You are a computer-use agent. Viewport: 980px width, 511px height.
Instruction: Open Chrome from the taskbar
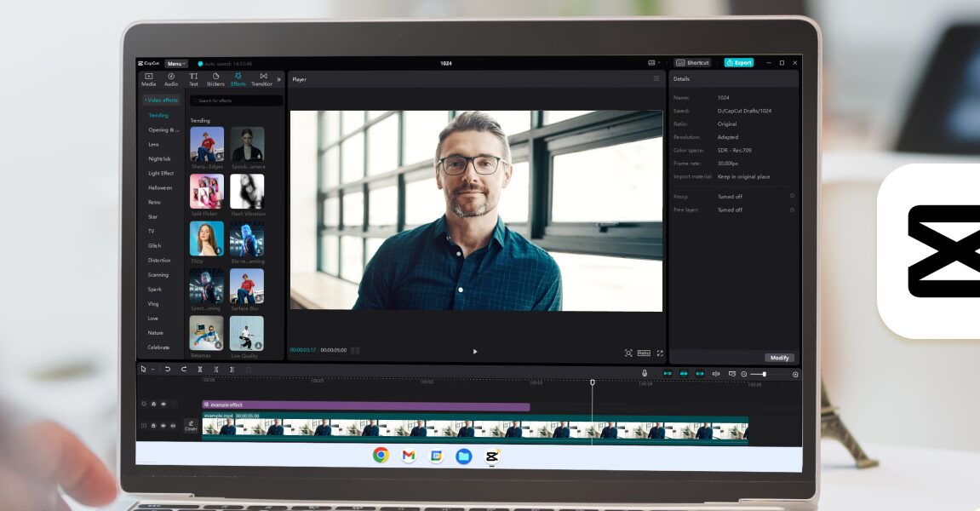click(x=381, y=456)
